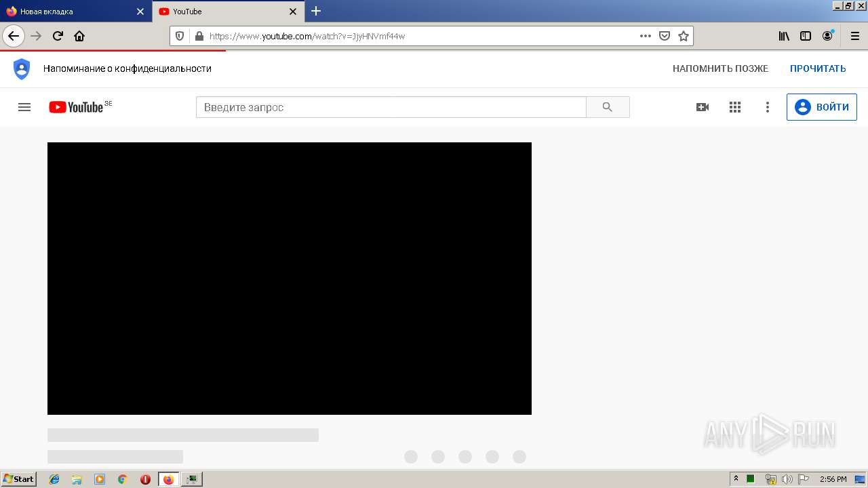Screen dimensions: 868x488
Task: Open the Firefox hamburger application menu
Action: pos(854,36)
